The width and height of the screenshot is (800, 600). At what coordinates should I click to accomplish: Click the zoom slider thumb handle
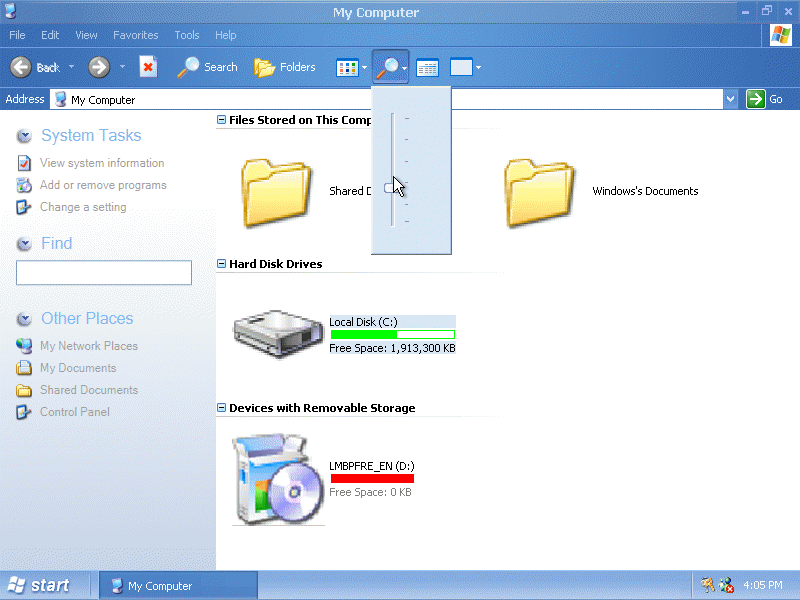coord(391,188)
